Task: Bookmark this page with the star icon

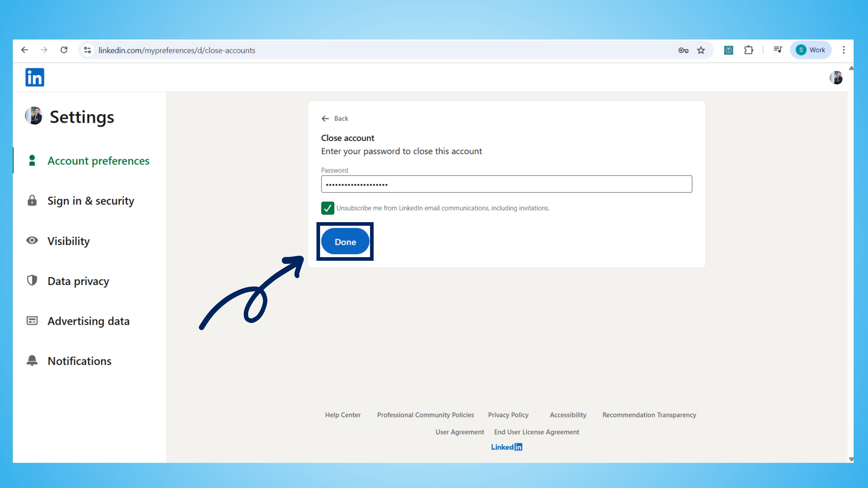Action: pos(701,50)
